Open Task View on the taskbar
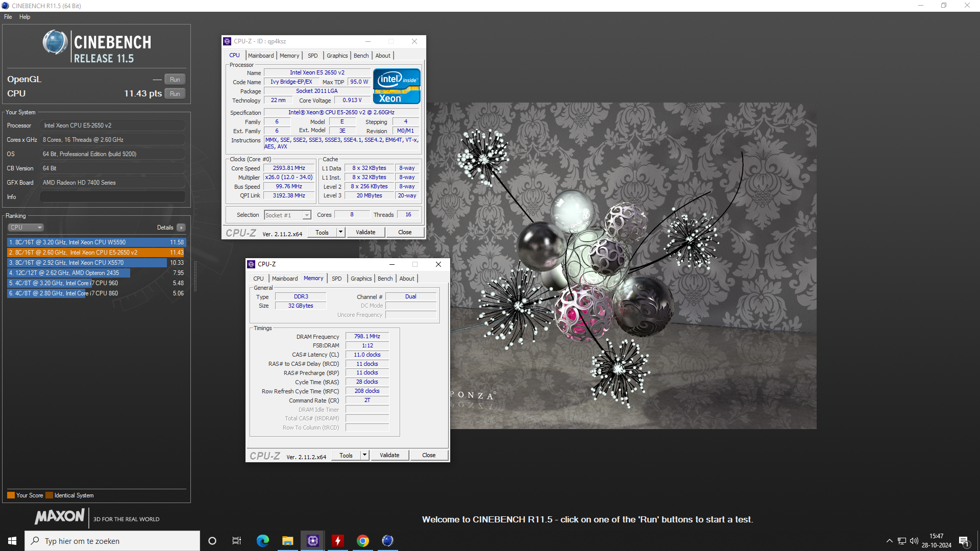 click(x=237, y=541)
